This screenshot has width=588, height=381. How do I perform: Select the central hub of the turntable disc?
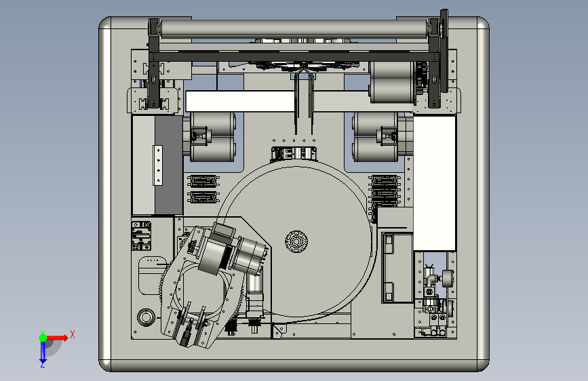pyautogui.click(x=296, y=241)
